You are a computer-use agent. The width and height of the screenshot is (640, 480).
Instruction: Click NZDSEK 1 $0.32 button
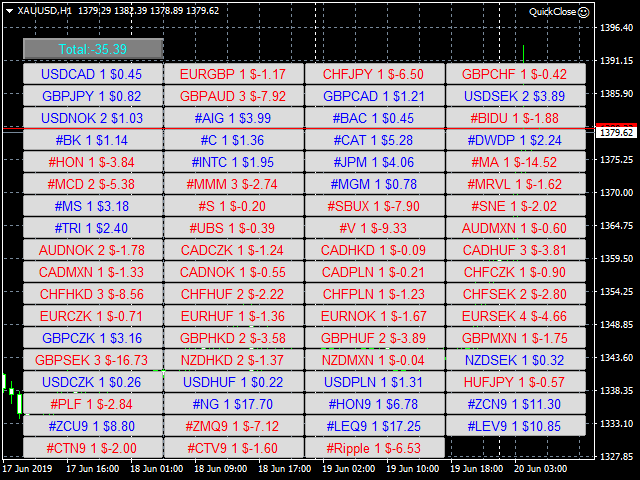[x=516, y=360]
